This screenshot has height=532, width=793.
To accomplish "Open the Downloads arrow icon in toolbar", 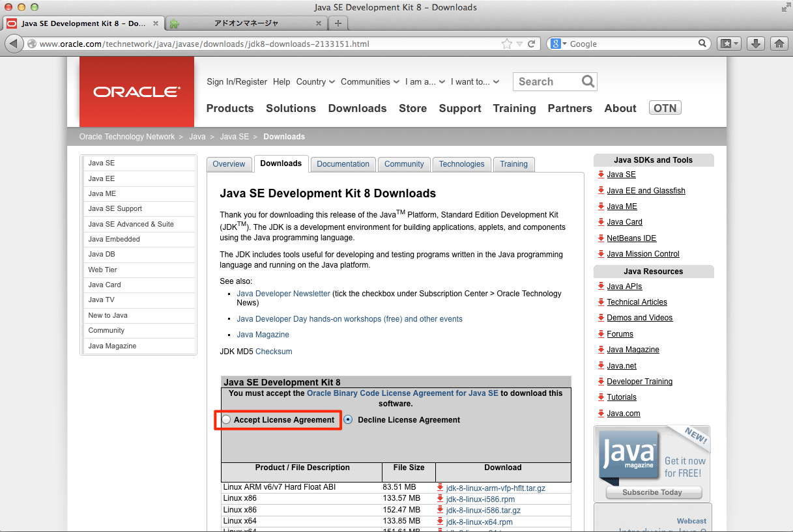I will tap(756, 44).
